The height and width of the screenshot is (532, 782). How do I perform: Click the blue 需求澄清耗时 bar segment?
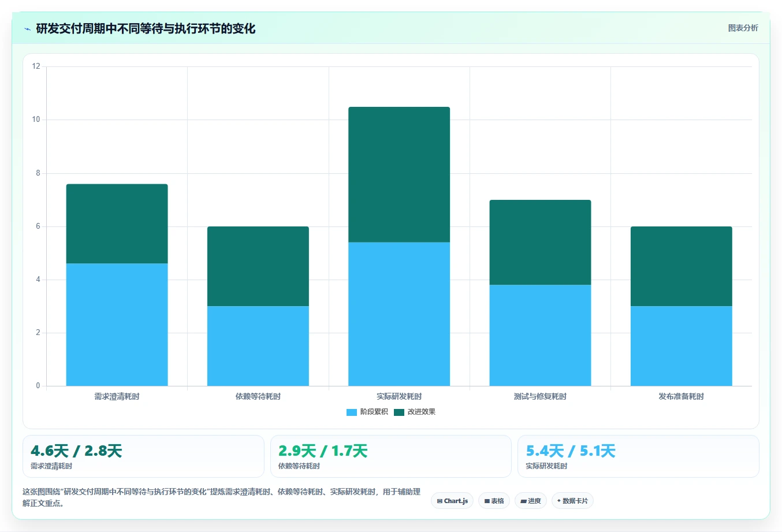click(117, 325)
